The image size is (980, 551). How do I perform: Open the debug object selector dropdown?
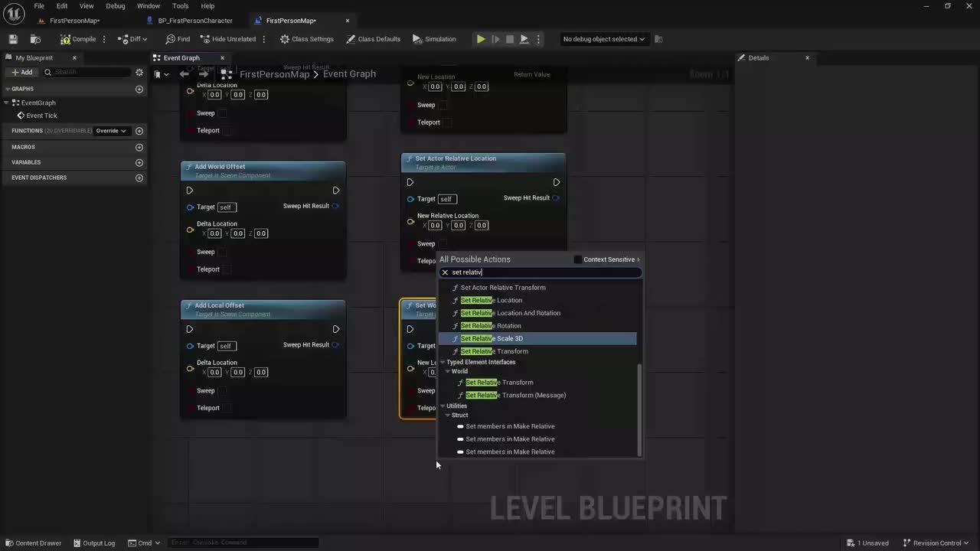(603, 39)
